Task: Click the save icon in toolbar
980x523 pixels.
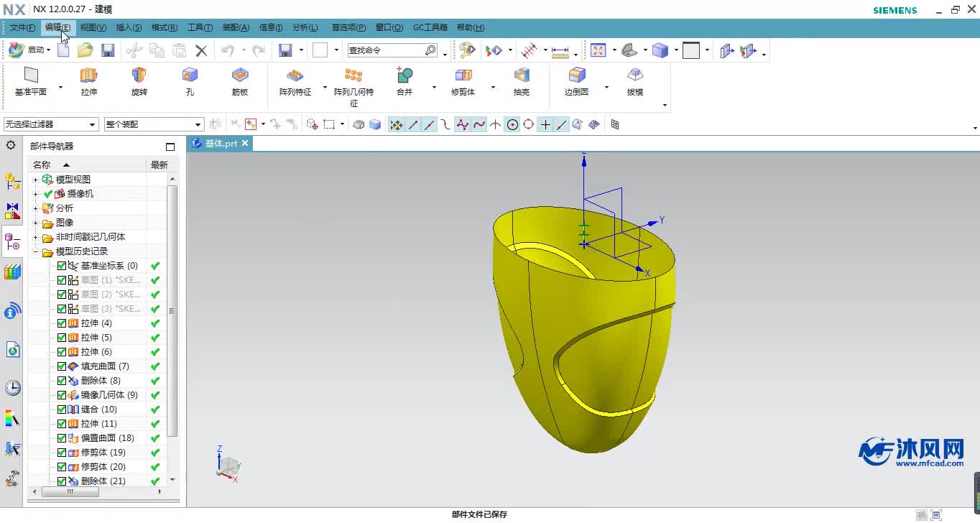Action: point(108,50)
